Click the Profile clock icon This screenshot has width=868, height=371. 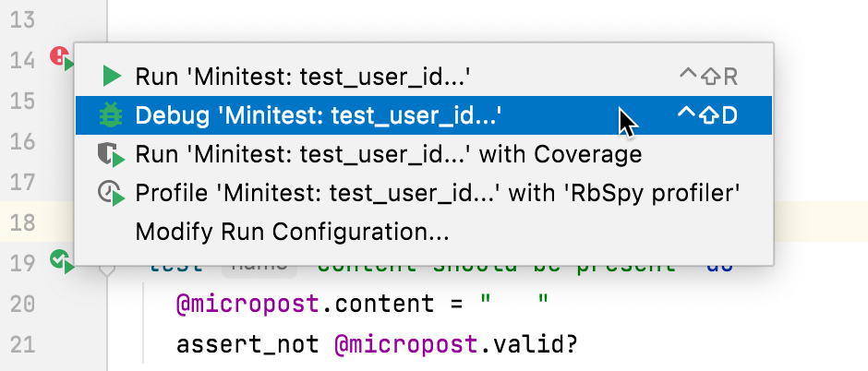click(x=111, y=193)
